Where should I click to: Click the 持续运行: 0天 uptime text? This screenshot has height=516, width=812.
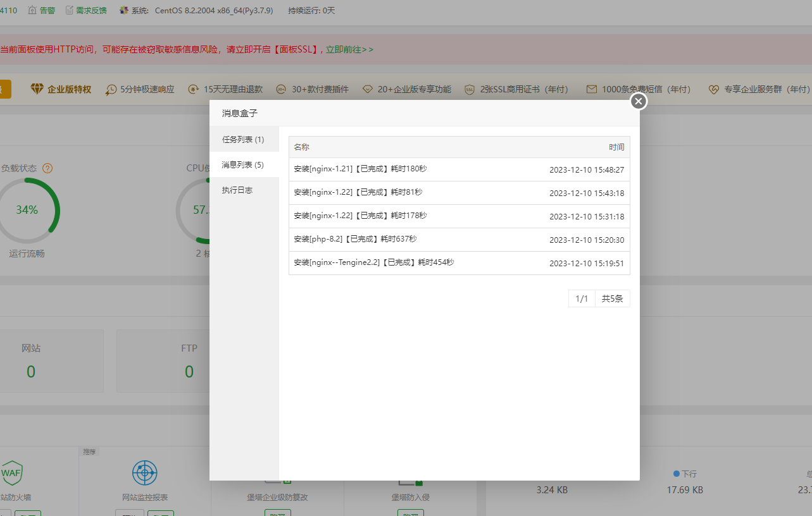311,10
